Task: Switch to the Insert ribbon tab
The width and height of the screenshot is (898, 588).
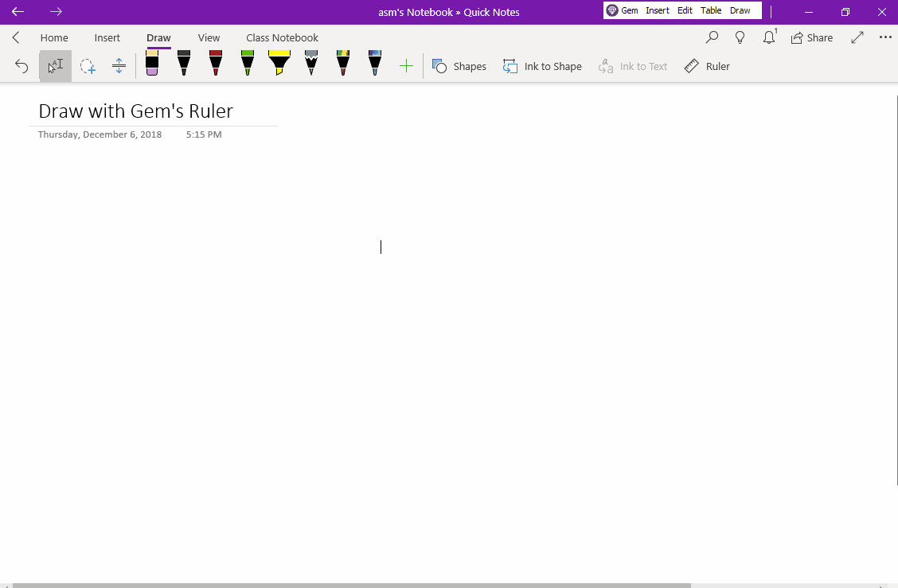Action: click(107, 37)
